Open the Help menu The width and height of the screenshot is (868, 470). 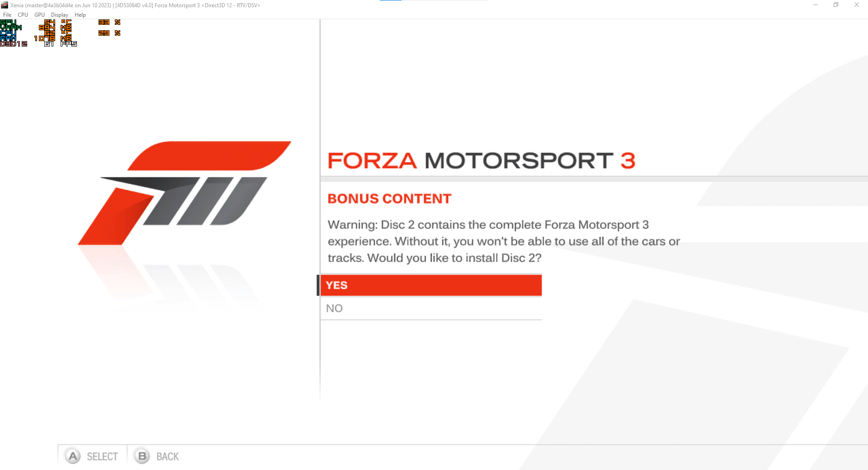(80, 14)
